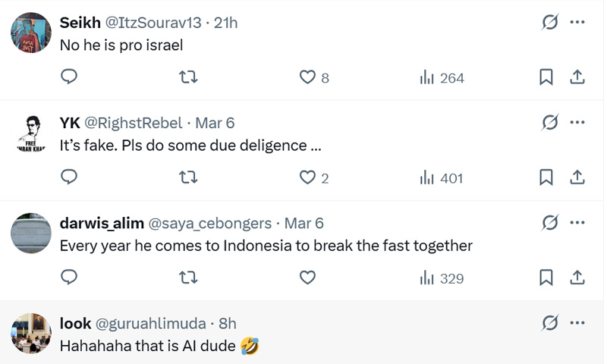Reply to Seikh's tweet
Viewport: 607px width, 364px height.
[69, 77]
